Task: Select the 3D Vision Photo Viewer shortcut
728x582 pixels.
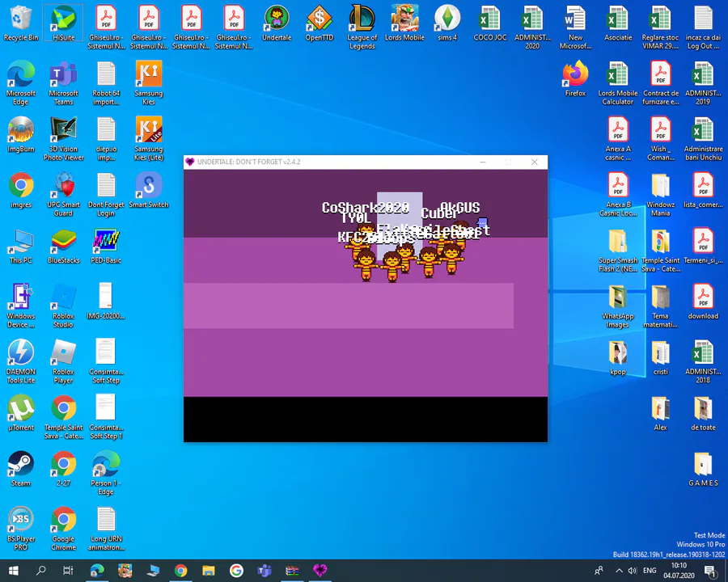Action: coord(64,139)
